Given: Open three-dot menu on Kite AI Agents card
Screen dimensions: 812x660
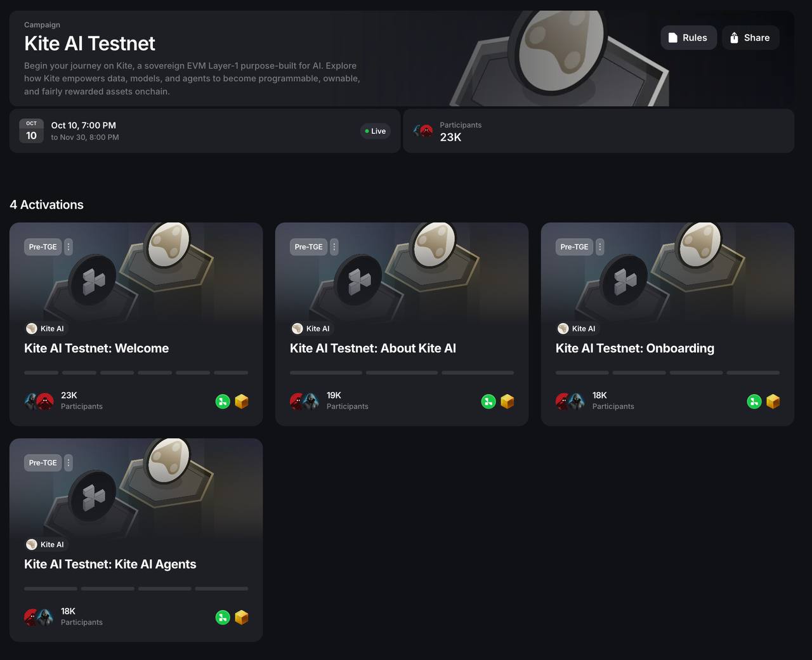Looking at the screenshot, I should coord(69,463).
